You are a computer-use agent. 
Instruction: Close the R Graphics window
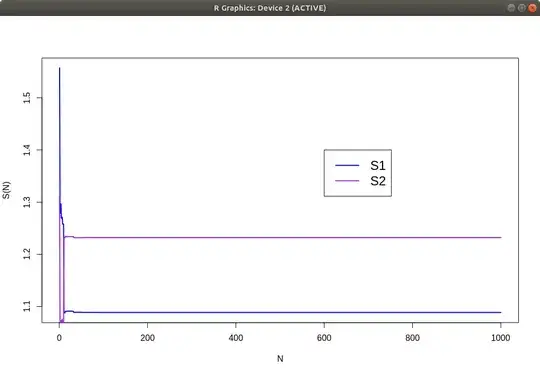[x=532, y=8]
